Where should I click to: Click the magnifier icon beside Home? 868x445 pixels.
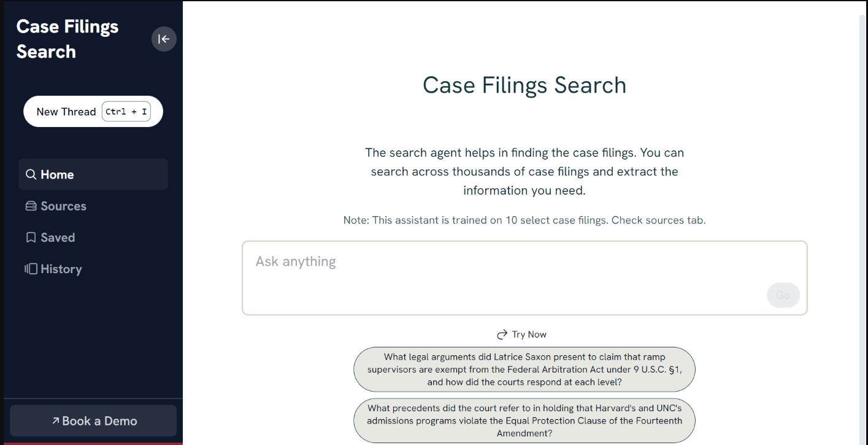point(31,175)
